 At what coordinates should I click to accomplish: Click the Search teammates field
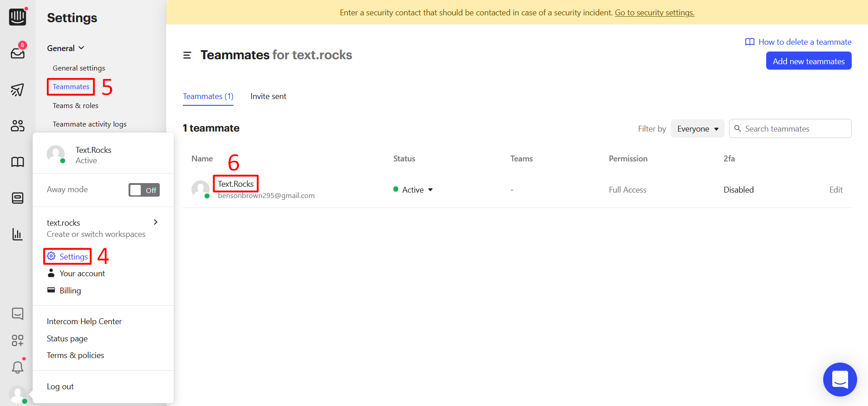coord(795,129)
